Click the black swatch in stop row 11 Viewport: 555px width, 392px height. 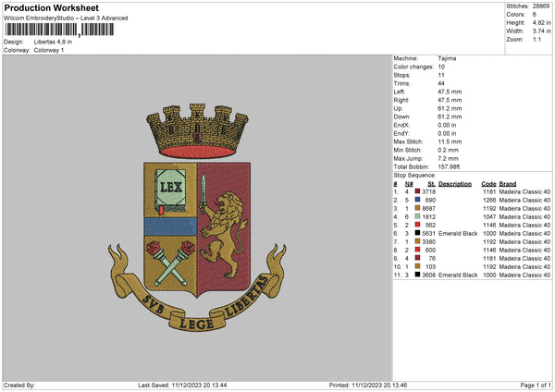pos(418,275)
